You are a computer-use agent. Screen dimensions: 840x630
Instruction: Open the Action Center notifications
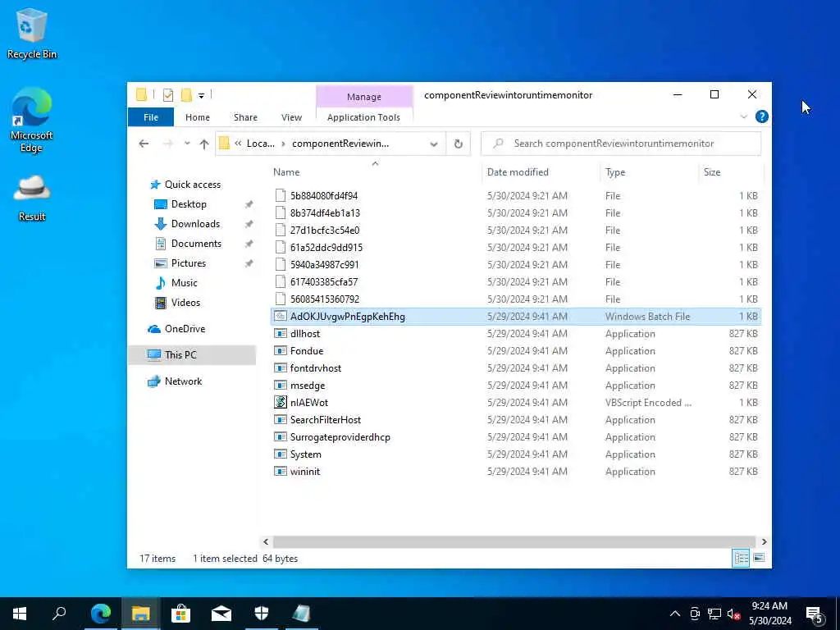815,615
